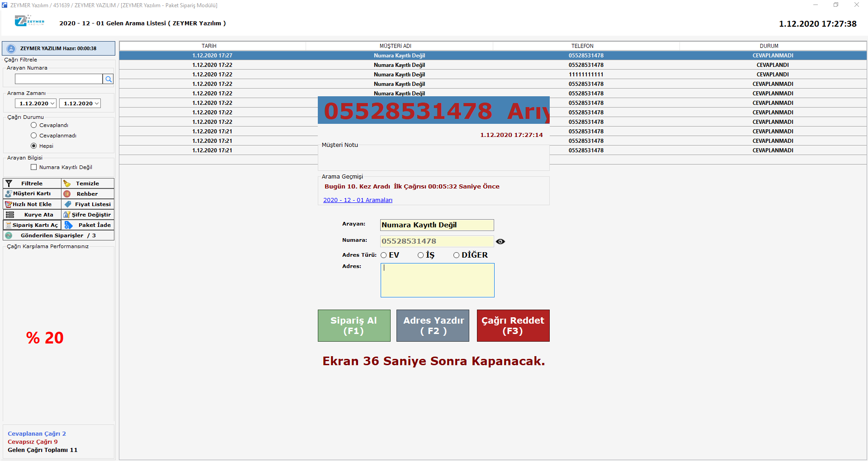Select the Cevaplandı radio button
The width and height of the screenshot is (868, 461).
34,125
